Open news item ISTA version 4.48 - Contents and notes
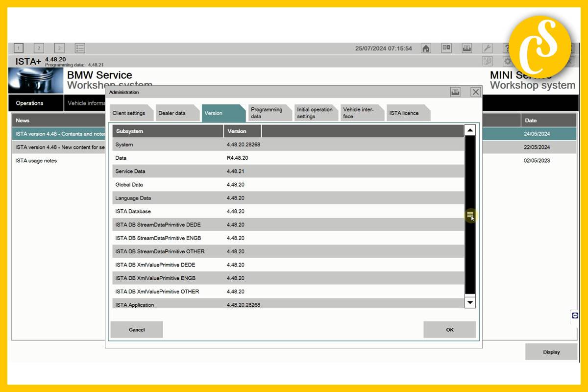Viewport: 588px width, 392px height. [59, 134]
